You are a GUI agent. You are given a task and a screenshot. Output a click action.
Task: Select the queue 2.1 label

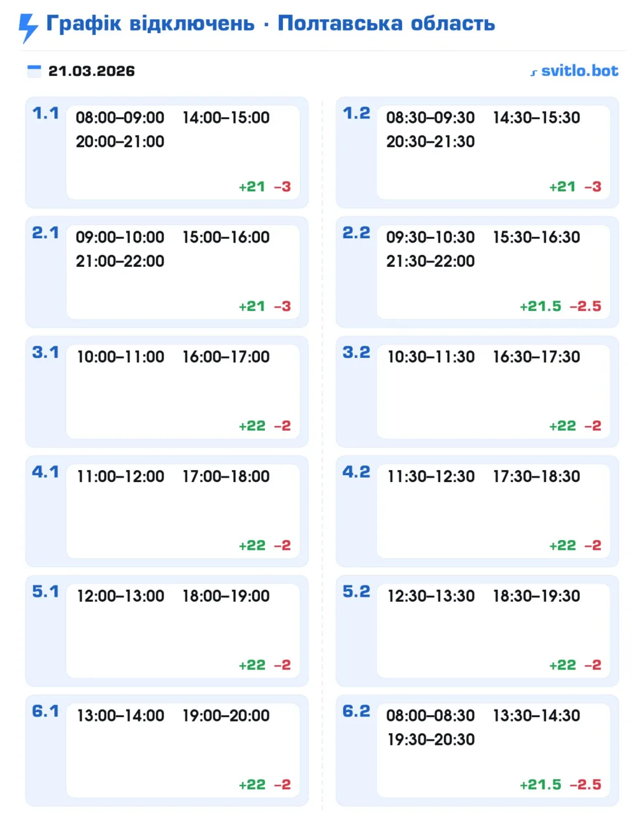[45, 233]
